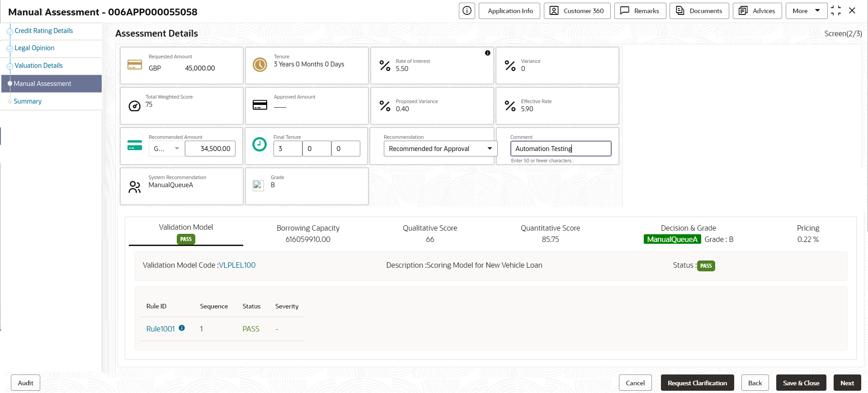Go to Credit Rating Details step
The height and width of the screenshot is (393, 868).
(x=44, y=31)
